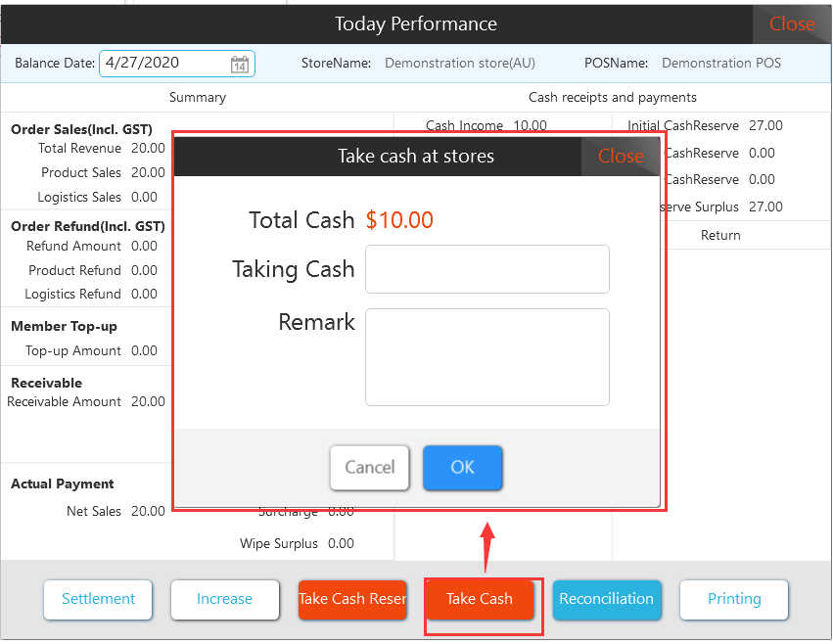Select the Return section header
This screenshot has width=833, height=644.
720,236
